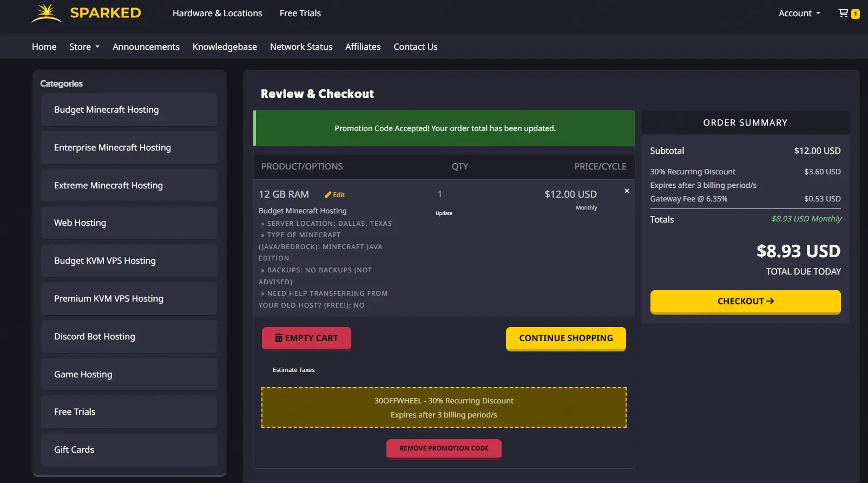Screen dimensions: 868x483
Task: Click Update under the quantity
Action: tap(444, 213)
